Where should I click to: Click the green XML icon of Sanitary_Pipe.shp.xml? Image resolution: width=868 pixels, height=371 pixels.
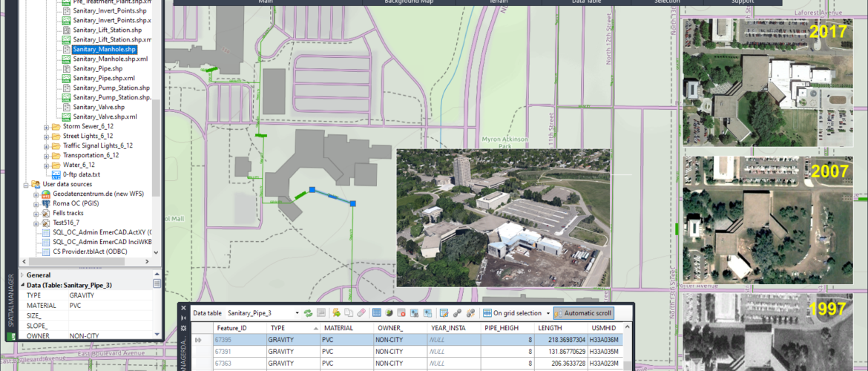pos(67,78)
